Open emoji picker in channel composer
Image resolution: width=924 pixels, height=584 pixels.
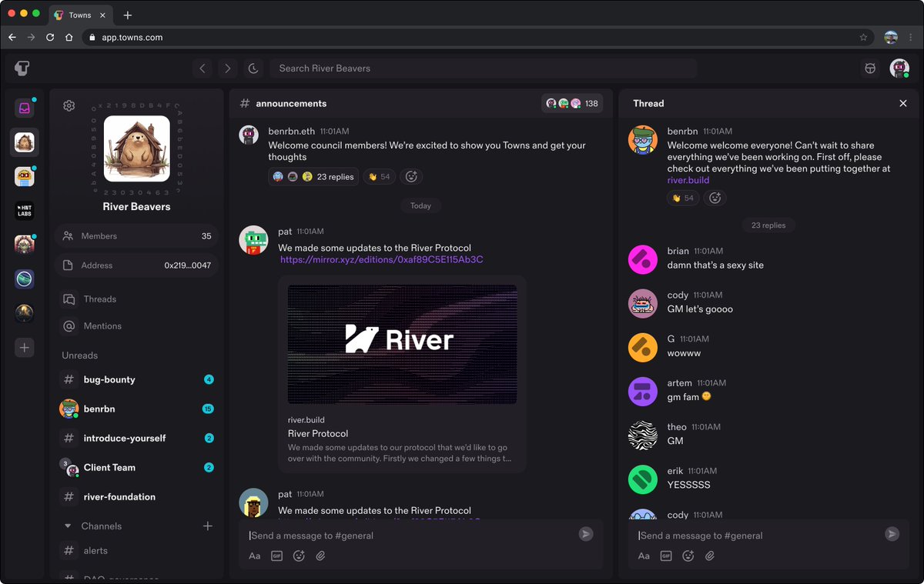point(299,556)
